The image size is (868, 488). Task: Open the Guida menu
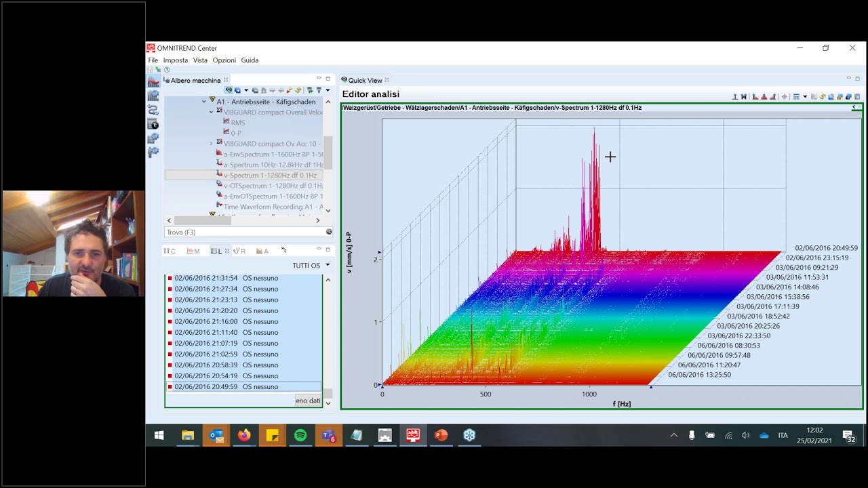(250, 60)
